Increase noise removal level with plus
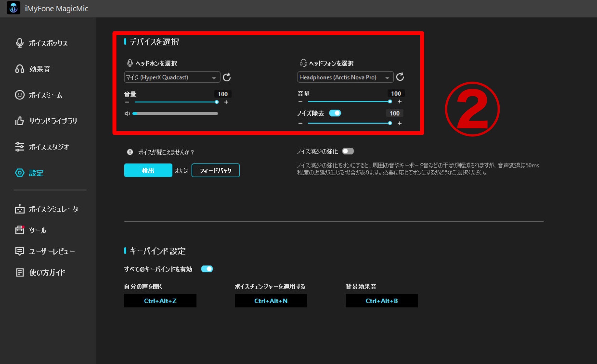597x364 pixels. click(x=399, y=123)
